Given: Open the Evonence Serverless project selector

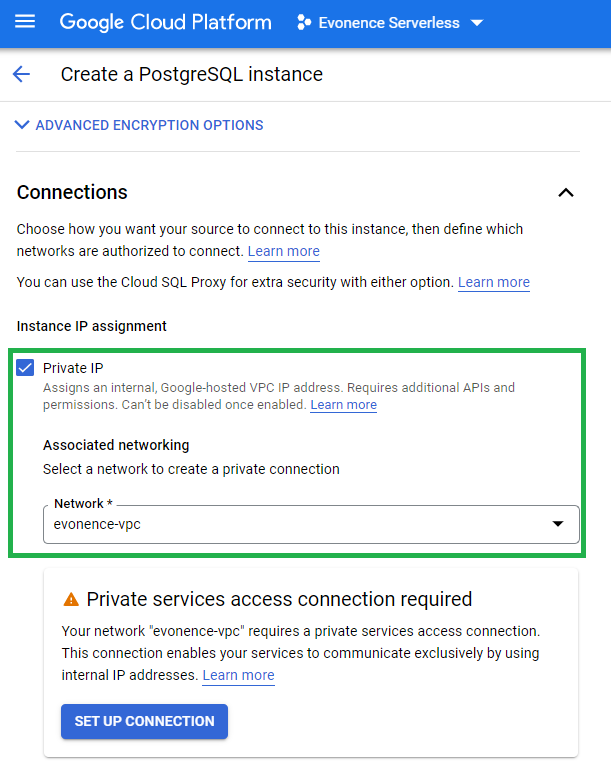Looking at the screenshot, I should (x=390, y=23).
